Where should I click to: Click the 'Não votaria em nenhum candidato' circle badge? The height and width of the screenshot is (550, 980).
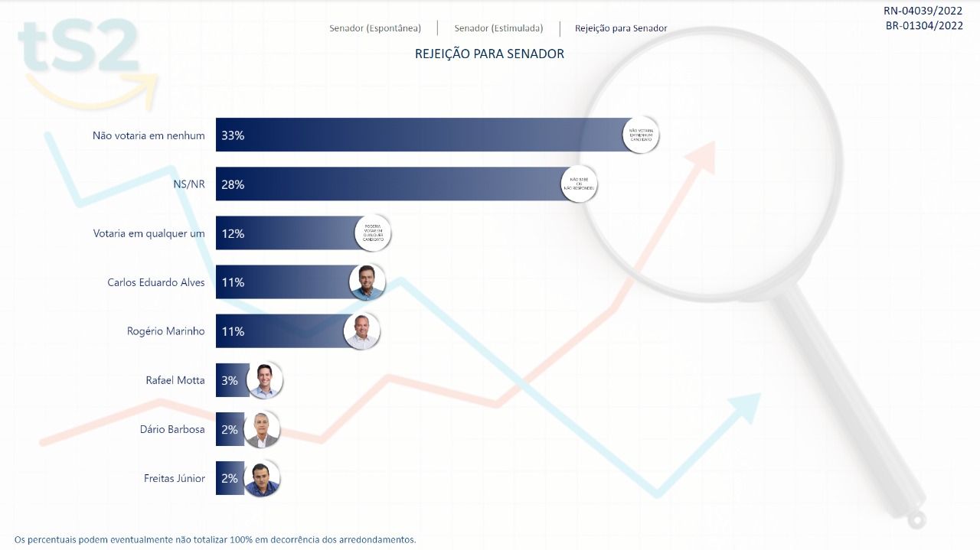click(x=640, y=135)
